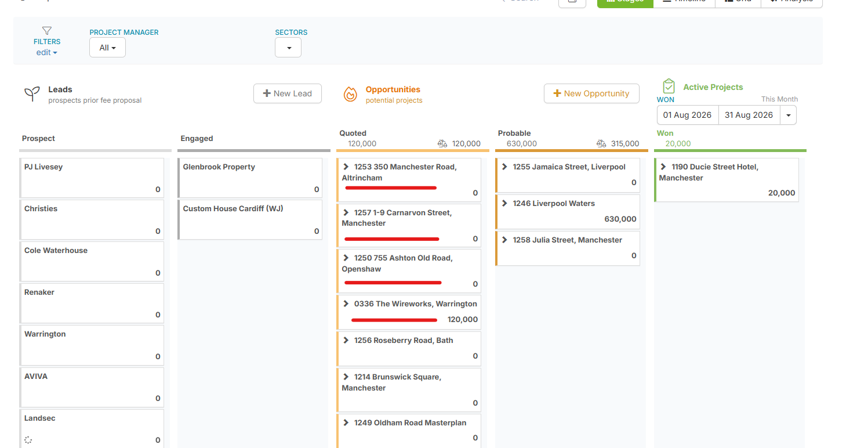Open the Glenbrook Property engaged card
Screen dimensions: 868x448
pos(250,178)
